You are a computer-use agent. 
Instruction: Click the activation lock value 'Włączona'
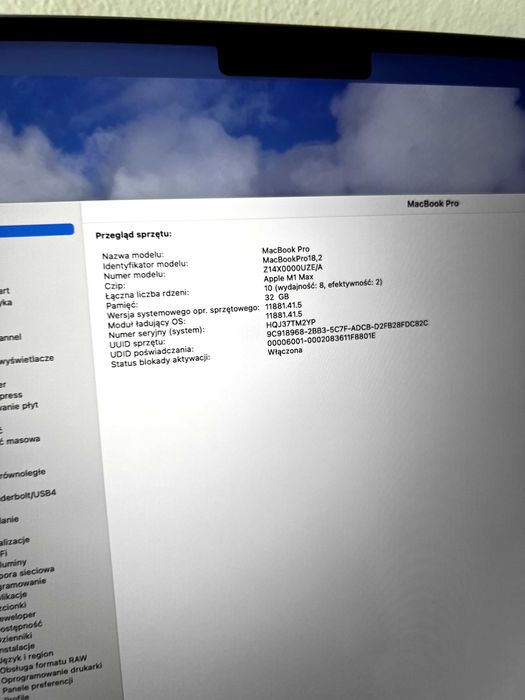tap(285, 351)
